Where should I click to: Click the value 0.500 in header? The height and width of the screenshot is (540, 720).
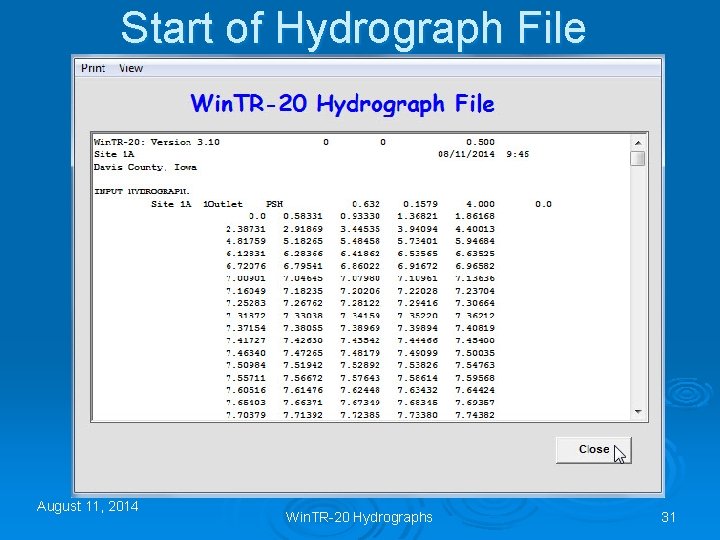click(x=480, y=142)
